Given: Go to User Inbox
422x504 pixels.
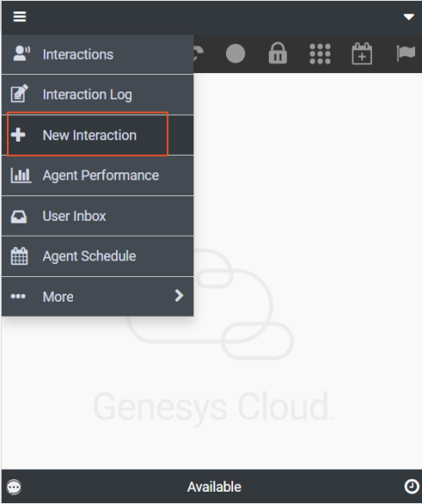Looking at the screenshot, I should point(98,216).
